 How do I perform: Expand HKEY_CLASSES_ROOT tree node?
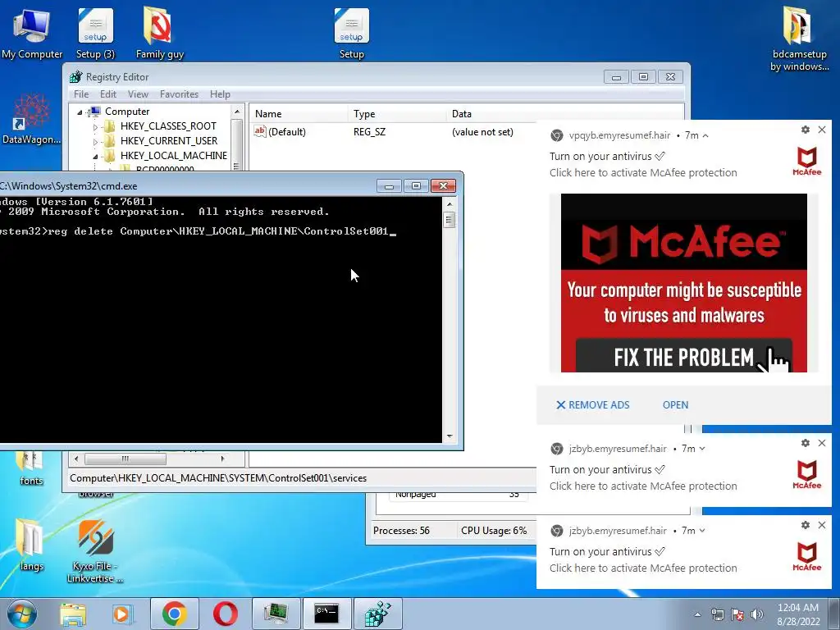(x=95, y=127)
